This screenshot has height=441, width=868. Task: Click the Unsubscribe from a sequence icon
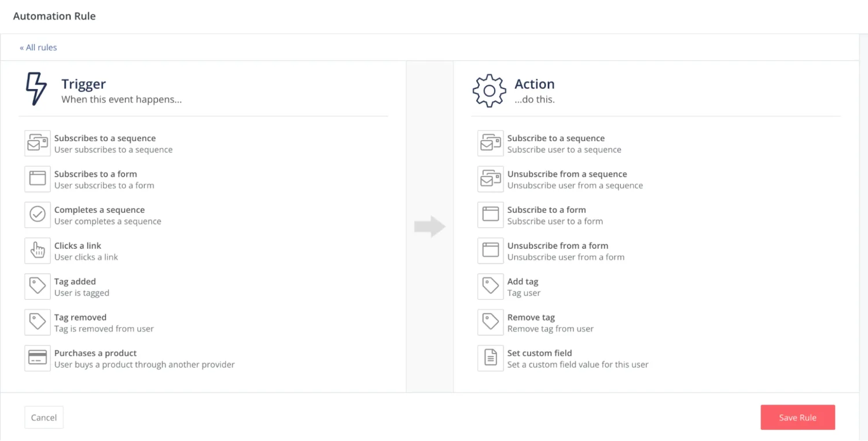pyautogui.click(x=491, y=179)
